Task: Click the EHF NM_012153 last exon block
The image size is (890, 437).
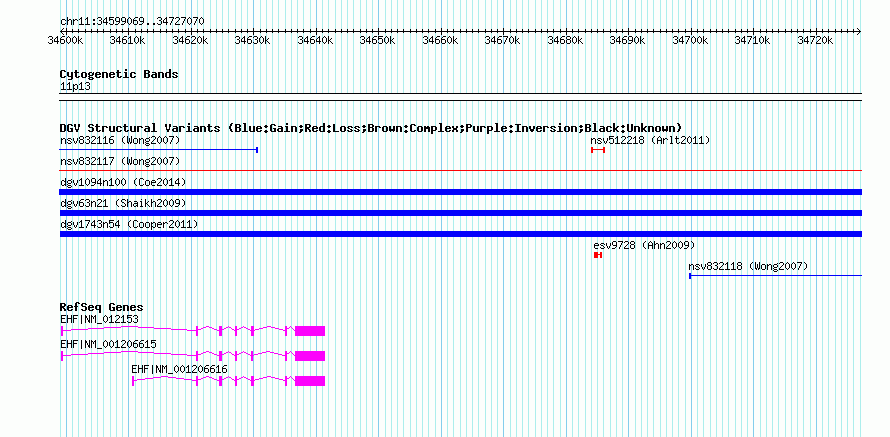Action: [x=310, y=331]
